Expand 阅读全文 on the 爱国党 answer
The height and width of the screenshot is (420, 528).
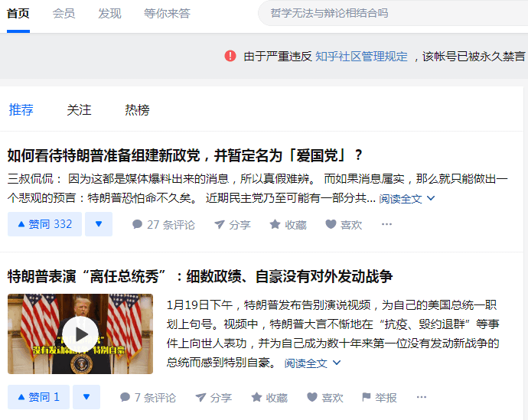[x=407, y=199]
